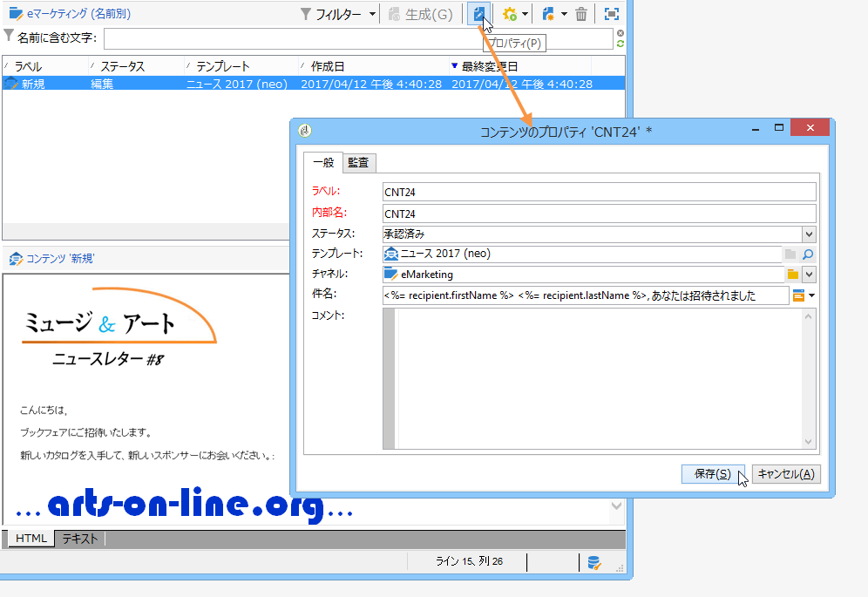
Task: Click the ニュース 2017 (neo) template cell
Action: (x=237, y=84)
